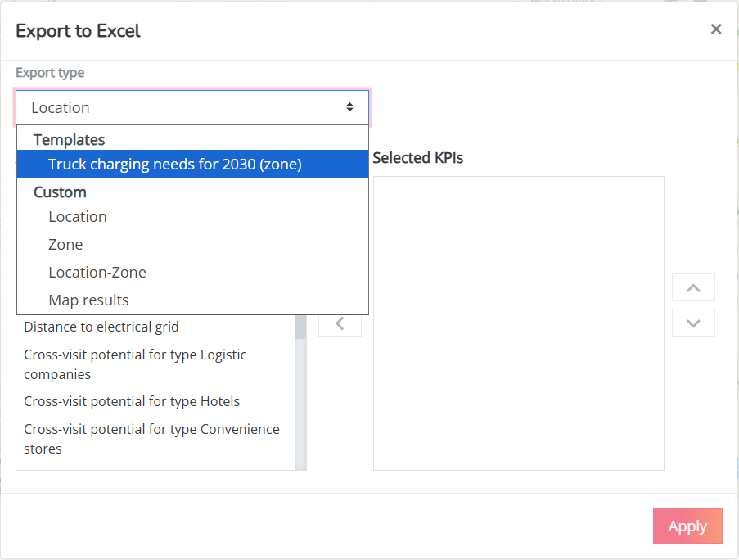
Task: Select Cross-visit potential for Convenience stores
Action: (151, 439)
